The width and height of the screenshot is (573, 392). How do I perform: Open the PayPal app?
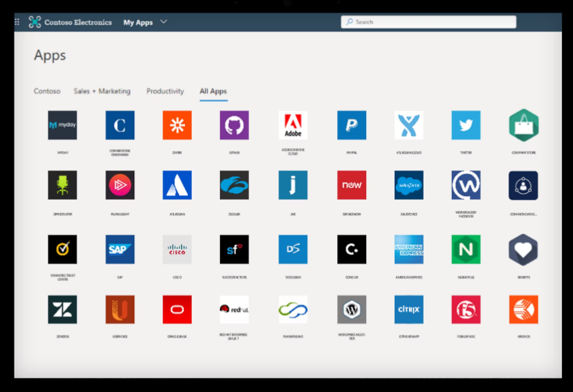tap(351, 125)
